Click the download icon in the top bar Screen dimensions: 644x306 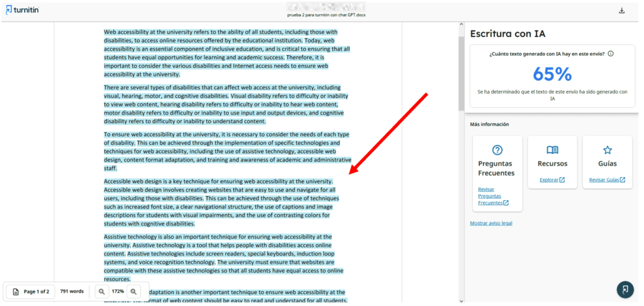point(622,10)
